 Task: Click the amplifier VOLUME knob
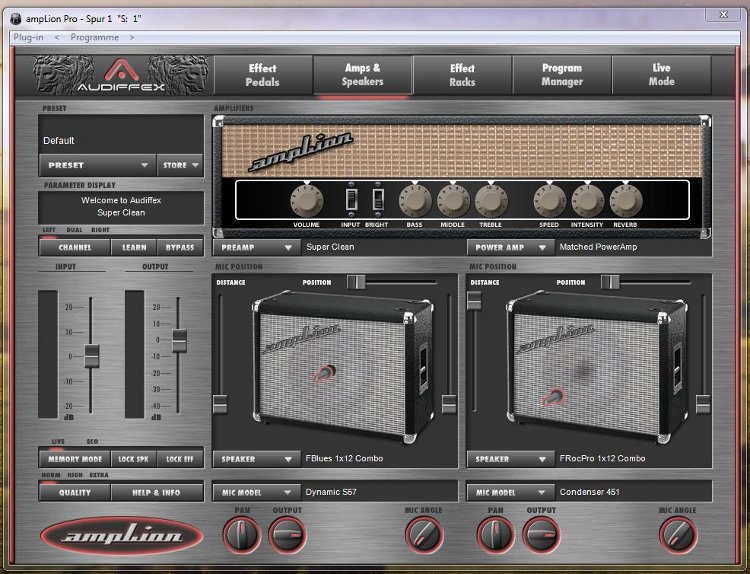(307, 201)
